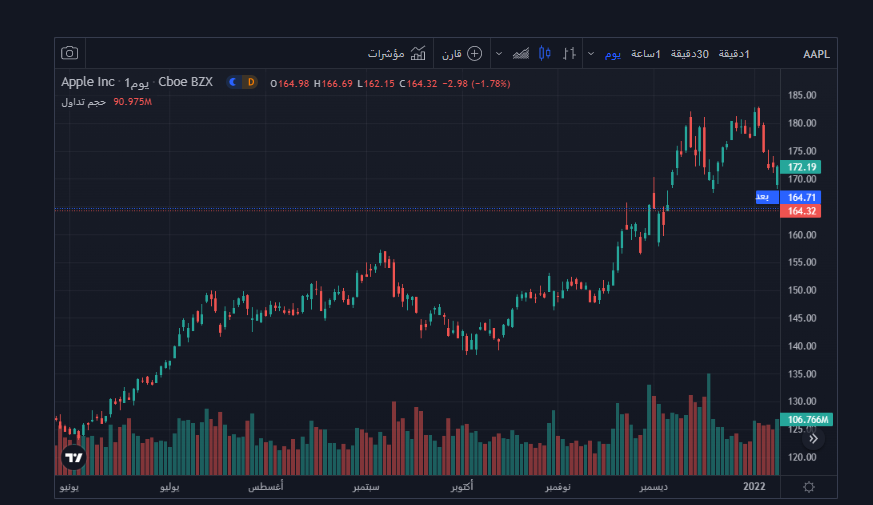This screenshot has width=873, height=505.
Task: Switch to the 30 minute (30دقيقة) interval
Action: pyautogui.click(x=689, y=54)
